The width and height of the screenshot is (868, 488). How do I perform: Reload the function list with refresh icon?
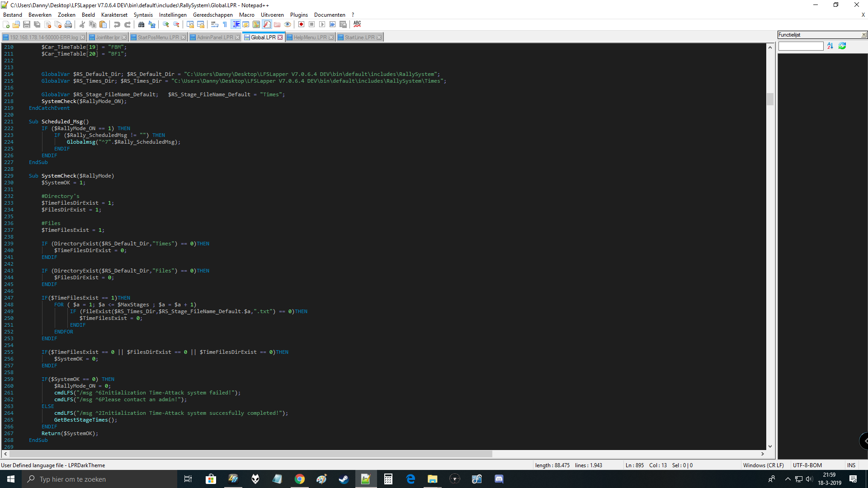pos(842,46)
